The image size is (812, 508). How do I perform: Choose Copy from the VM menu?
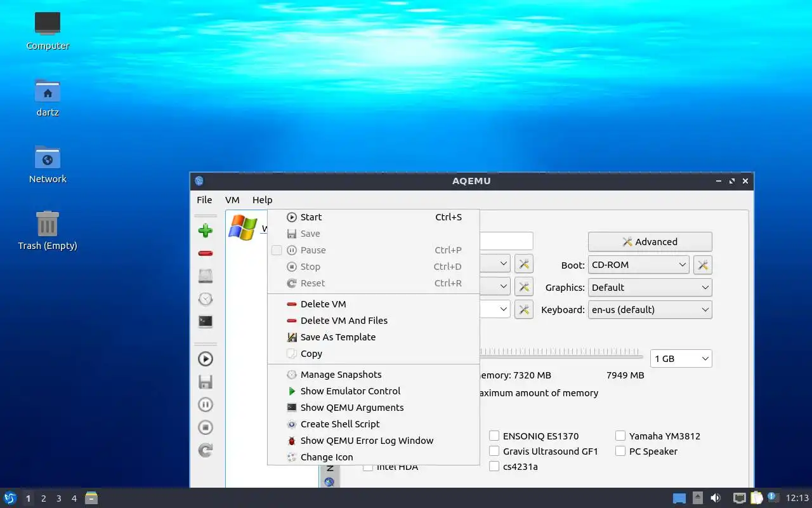[x=373, y=354]
